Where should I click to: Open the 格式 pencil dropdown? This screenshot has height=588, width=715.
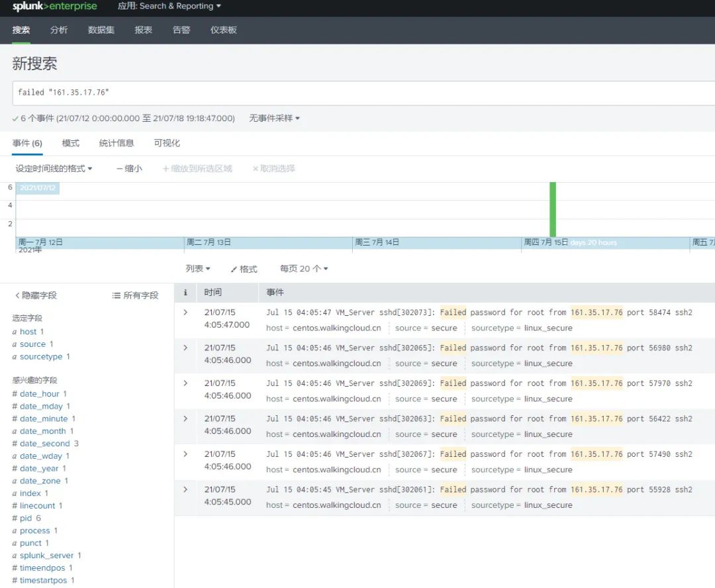tap(244, 269)
